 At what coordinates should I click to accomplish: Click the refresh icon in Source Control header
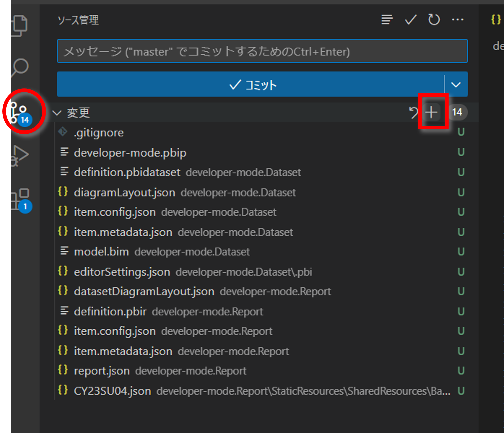pos(433,20)
